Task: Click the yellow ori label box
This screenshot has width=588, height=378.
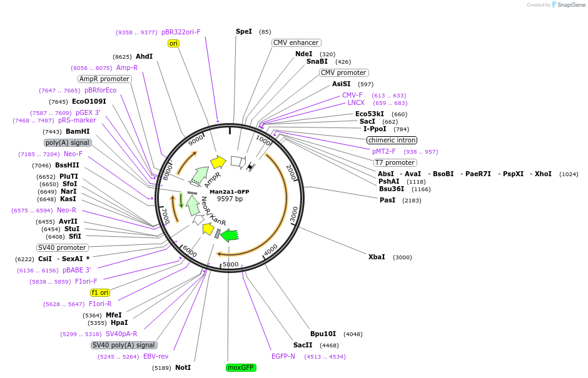Action: (x=173, y=44)
